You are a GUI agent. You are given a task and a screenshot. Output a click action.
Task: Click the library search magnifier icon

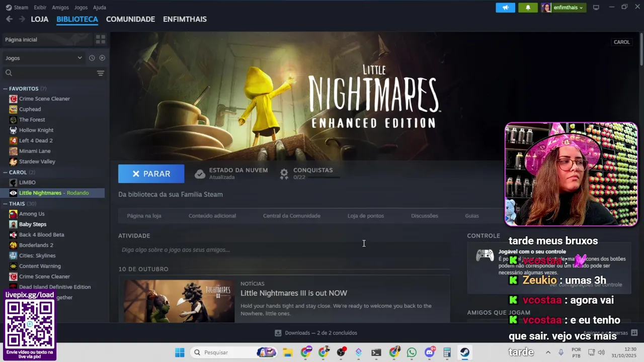coord(9,73)
